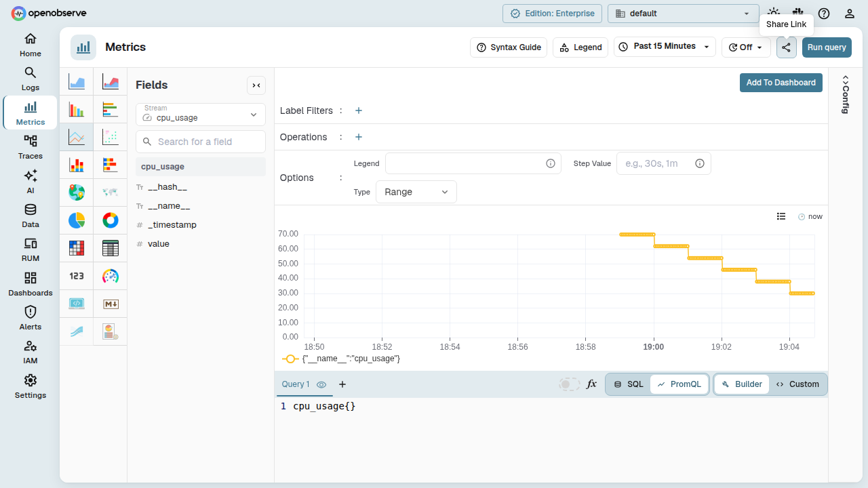Switch query mode to PromQL
This screenshot has width=868, height=488.
[679, 384]
